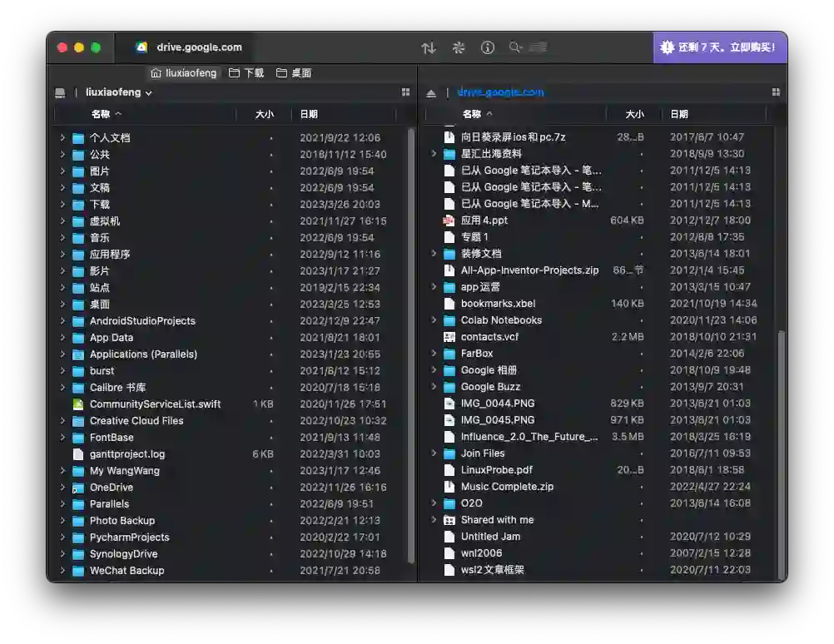Click the contacts.vcf file icon
Viewport: 834px width, 644px height.
pos(449,337)
